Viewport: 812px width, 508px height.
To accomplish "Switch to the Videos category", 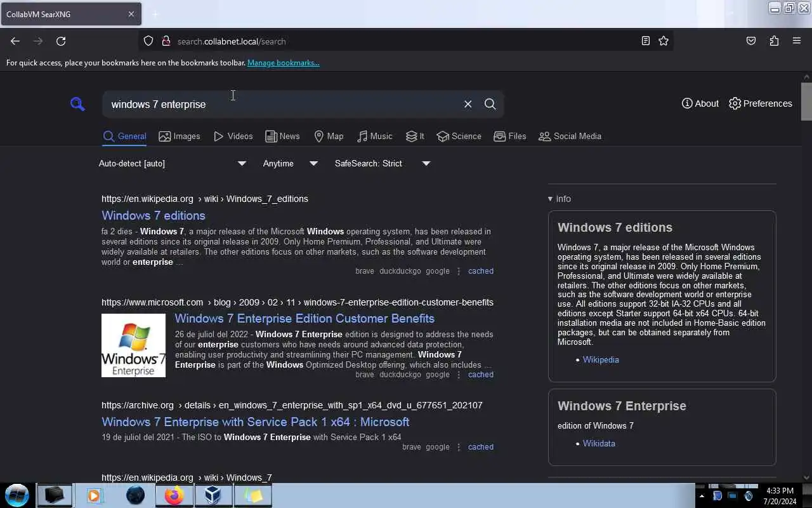I will [233, 136].
